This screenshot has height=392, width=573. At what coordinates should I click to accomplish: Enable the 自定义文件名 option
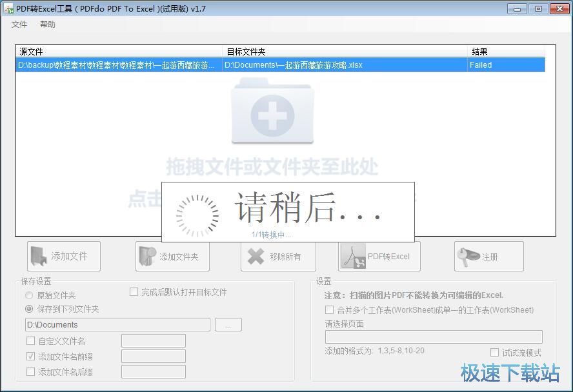(x=29, y=340)
